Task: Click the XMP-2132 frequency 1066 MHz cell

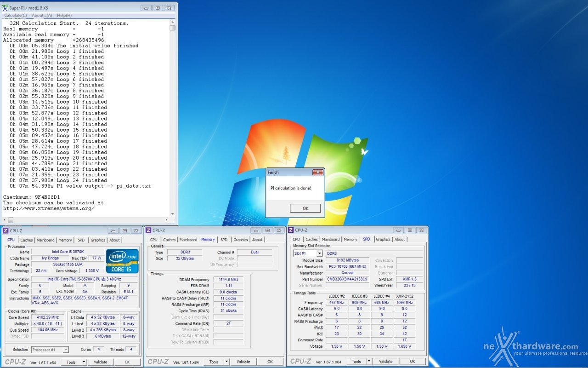Action: pos(404,303)
